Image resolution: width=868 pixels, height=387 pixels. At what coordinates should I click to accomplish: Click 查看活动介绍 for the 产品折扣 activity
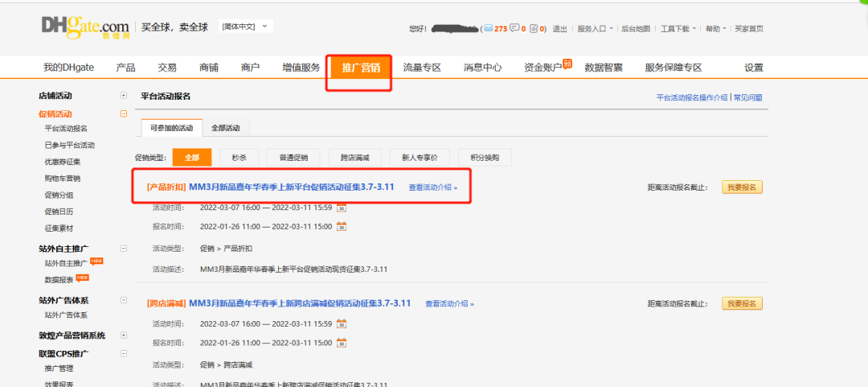[433, 187]
